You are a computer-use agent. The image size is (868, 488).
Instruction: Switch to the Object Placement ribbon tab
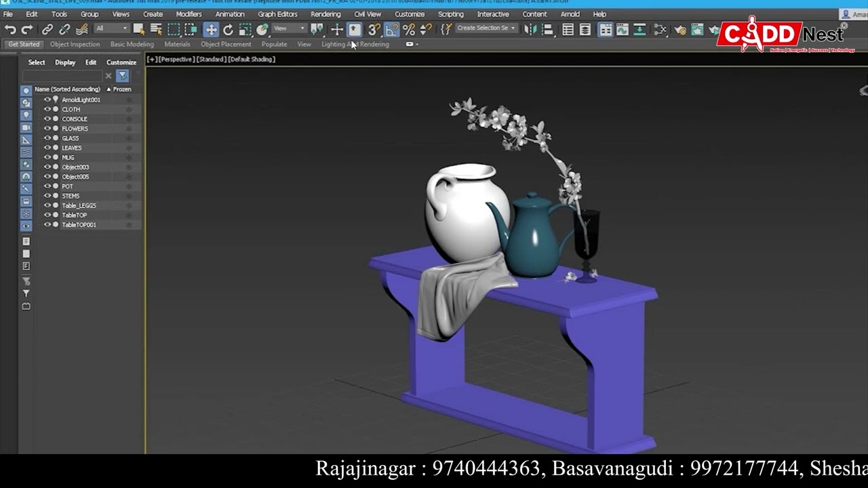point(226,44)
